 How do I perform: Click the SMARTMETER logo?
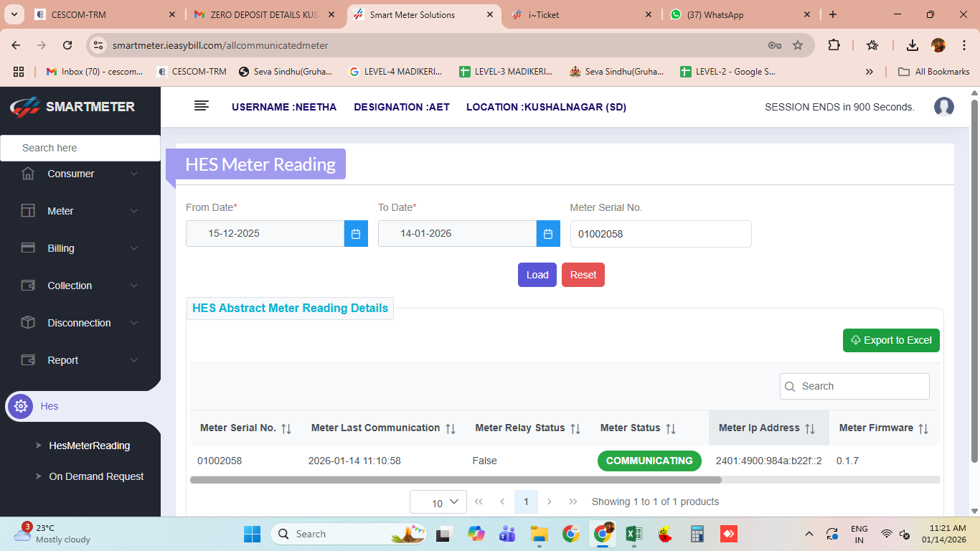tap(72, 107)
